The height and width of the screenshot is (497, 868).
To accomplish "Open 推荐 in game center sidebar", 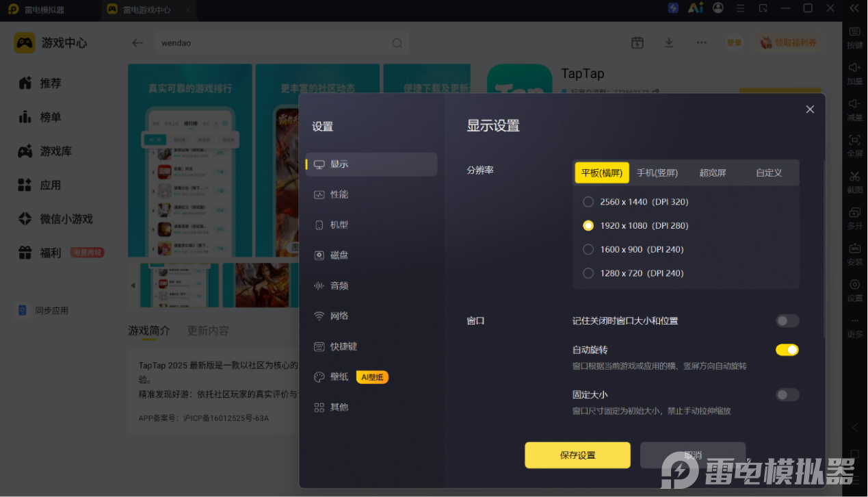I will pos(40,83).
